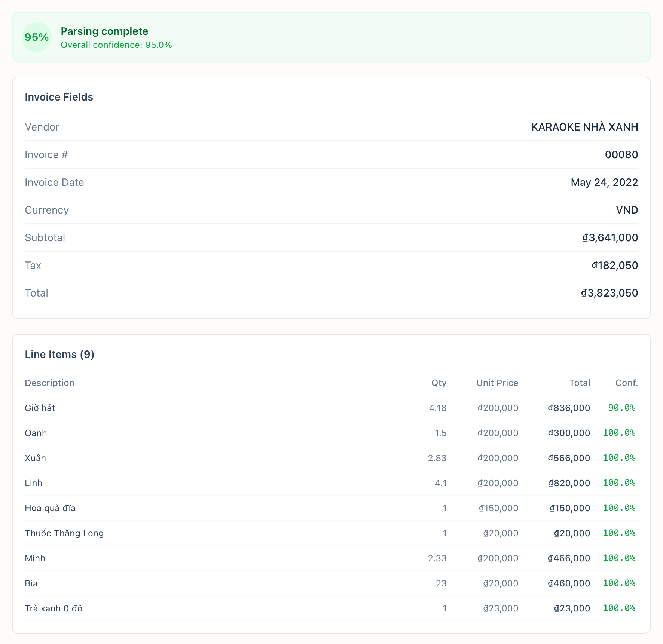Image resolution: width=663 pixels, height=644 pixels.
Task: Click the Invoice # field value 00080
Action: (x=622, y=154)
